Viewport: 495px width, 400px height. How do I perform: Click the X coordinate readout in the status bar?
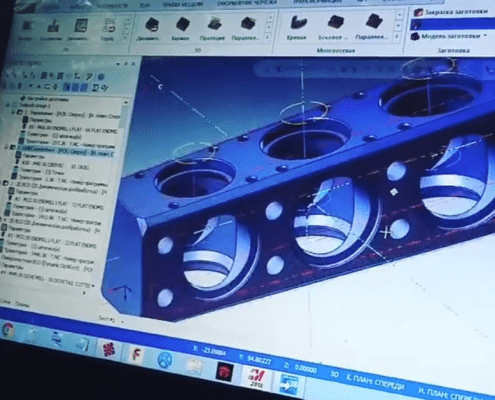click(210, 351)
